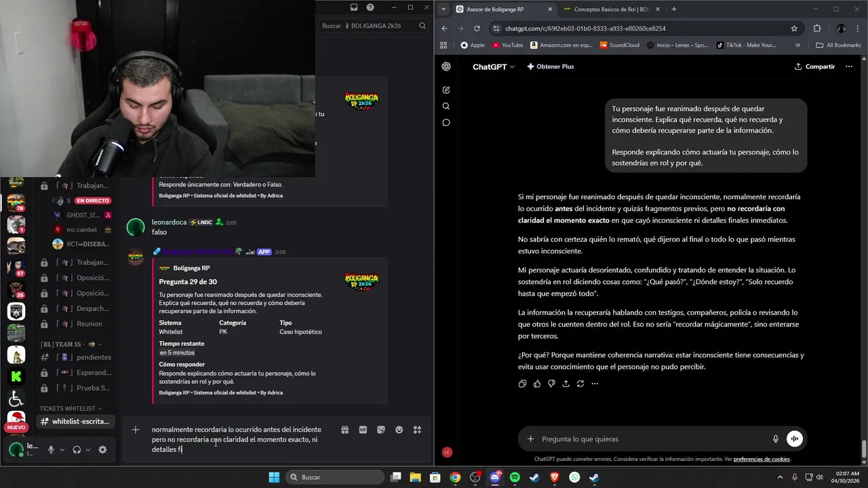The image size is (868, 488).
Task: Open the emoji picker in Discord
Action: tap(399, 430)
